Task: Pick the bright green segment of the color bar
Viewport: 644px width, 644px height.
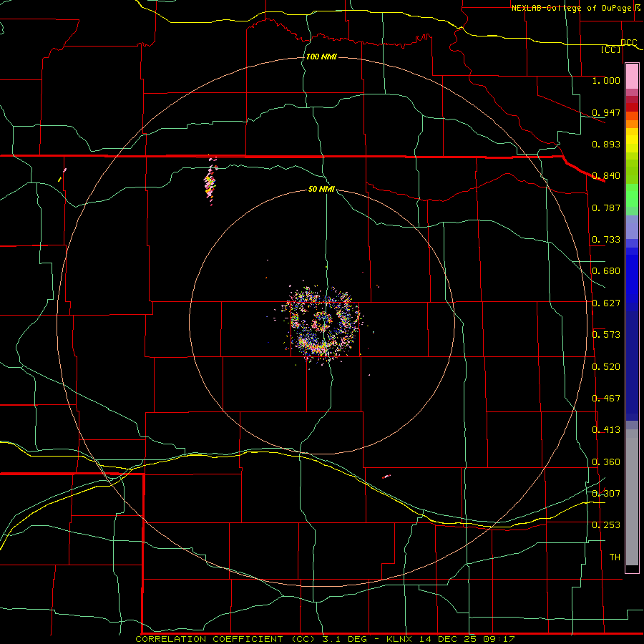Action: [x=632, y=195]
